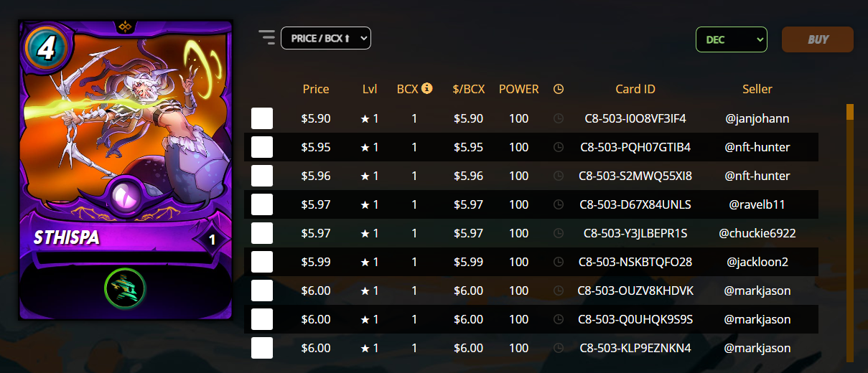868x373 pixels.
Task: Check the box for $5.90 listing
Action: (262, 118)
